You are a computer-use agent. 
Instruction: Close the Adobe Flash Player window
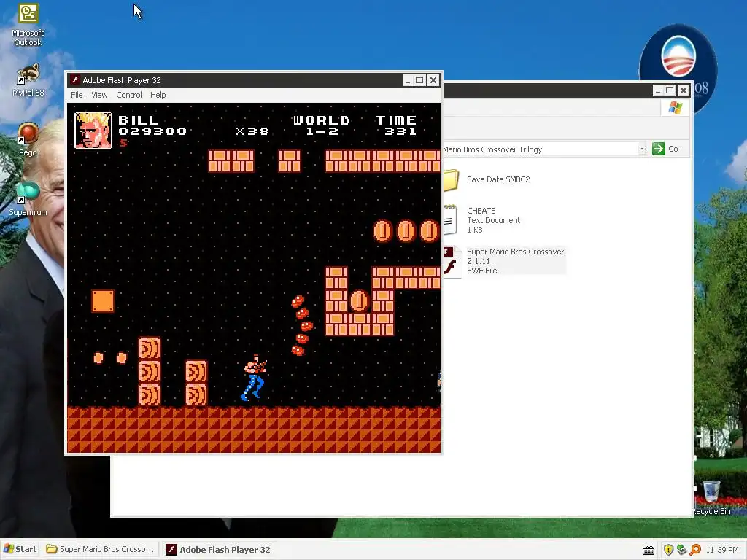[433, 80]
